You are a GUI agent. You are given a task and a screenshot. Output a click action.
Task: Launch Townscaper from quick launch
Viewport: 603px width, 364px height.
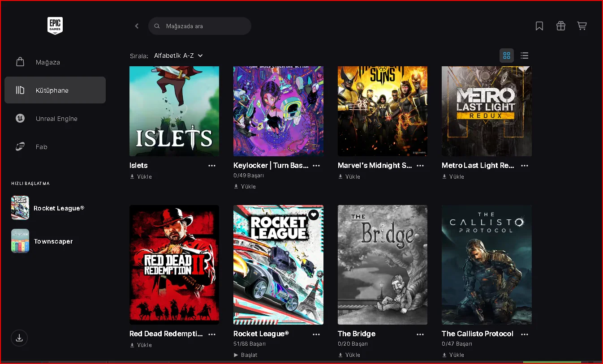55,241
